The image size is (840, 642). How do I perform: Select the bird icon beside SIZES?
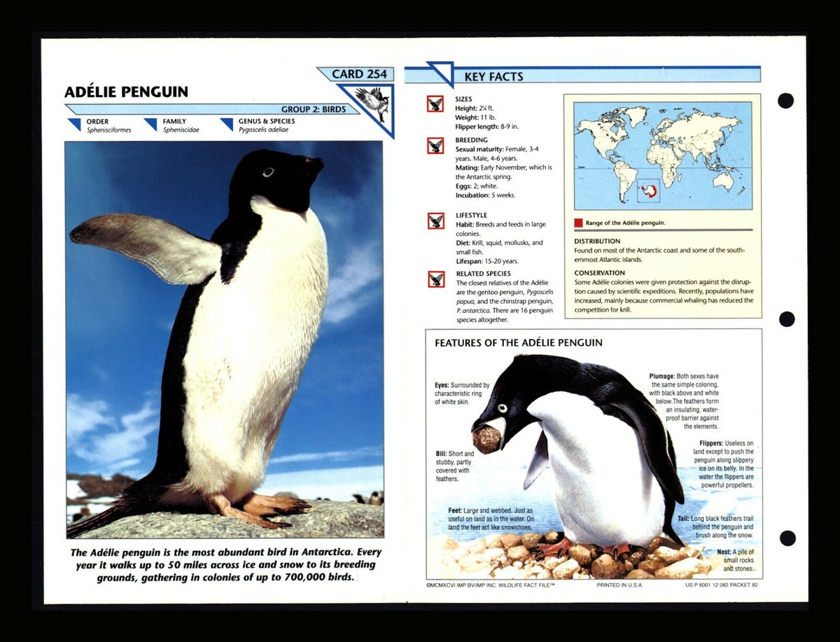[437, 104]
